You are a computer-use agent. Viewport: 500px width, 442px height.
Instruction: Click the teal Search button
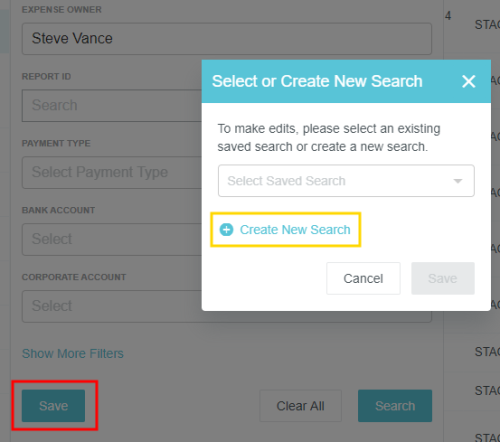coord(395,406)
